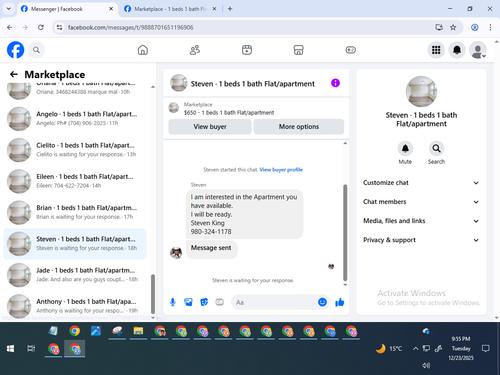500x375 pixels.
Task: Open the Marketplace store icon
Action: [298, 50]
